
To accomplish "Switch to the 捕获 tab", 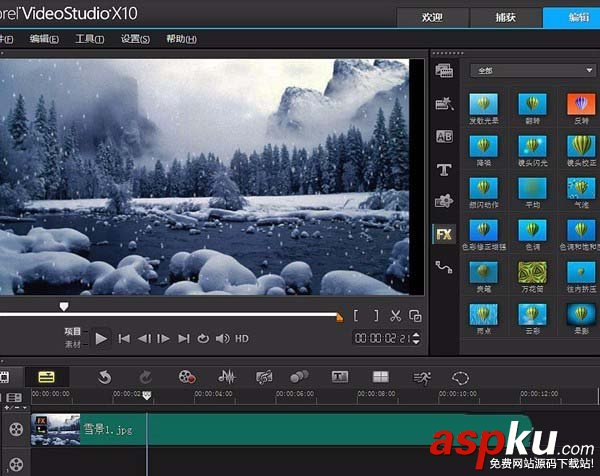I will click(x=506, y=18).
